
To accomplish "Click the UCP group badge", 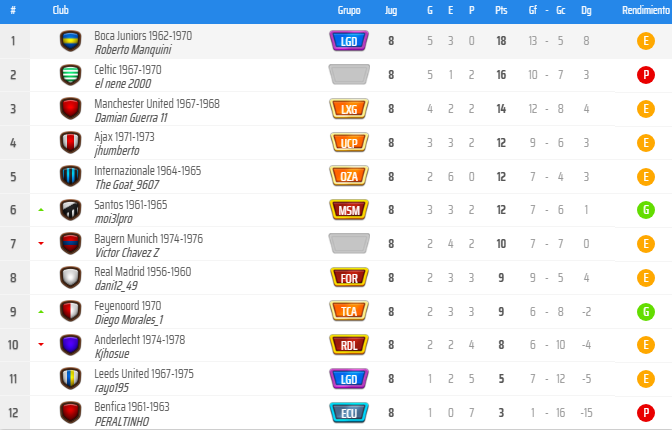I will [349, 142].
